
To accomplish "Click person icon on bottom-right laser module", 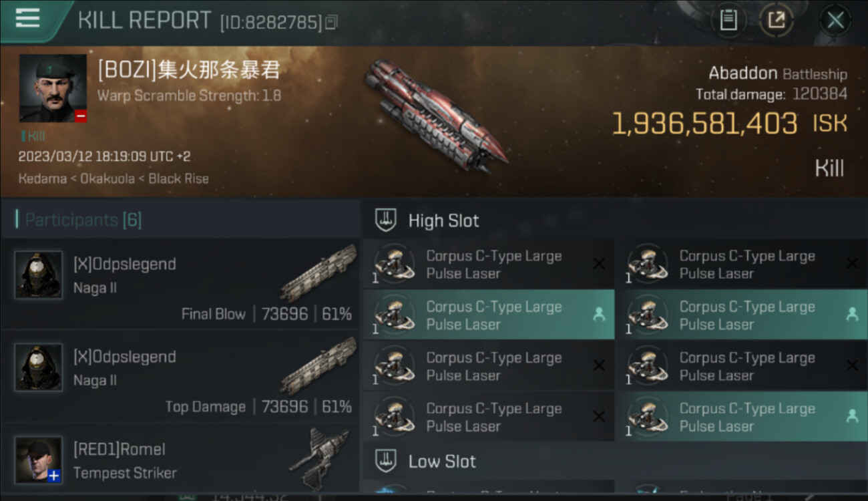I will (852, 416).
